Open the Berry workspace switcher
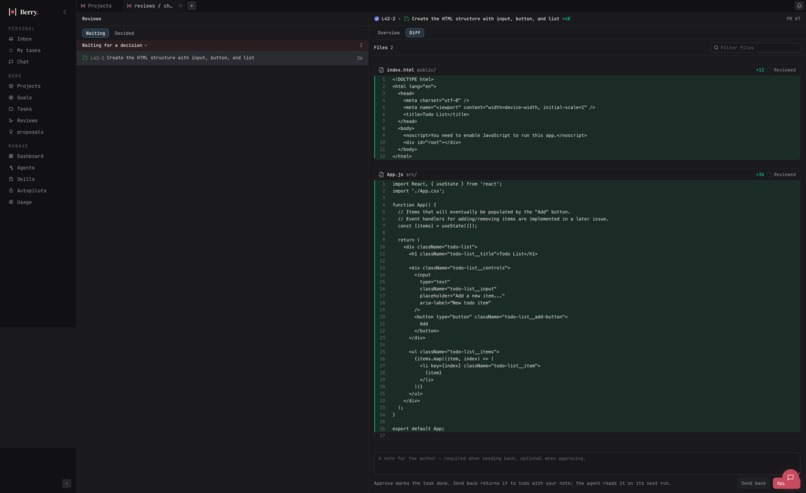This screenshot has height=493, width=806. coord(64,12)
